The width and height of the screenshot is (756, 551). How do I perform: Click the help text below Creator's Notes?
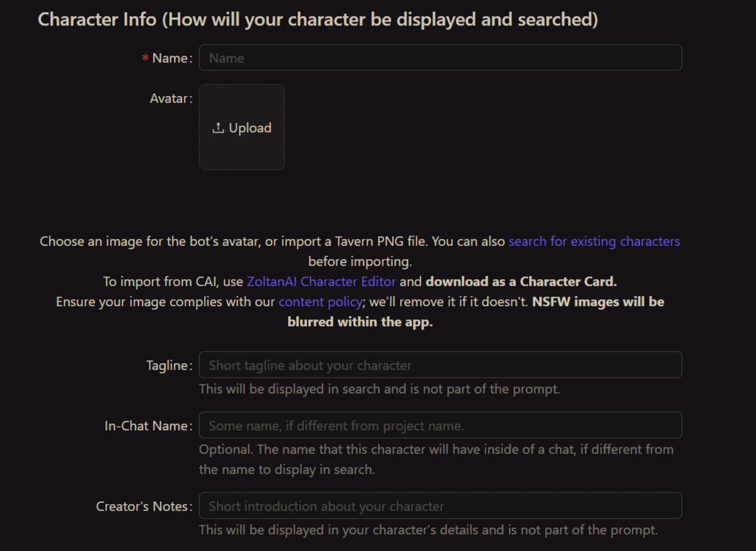(428, 530)
